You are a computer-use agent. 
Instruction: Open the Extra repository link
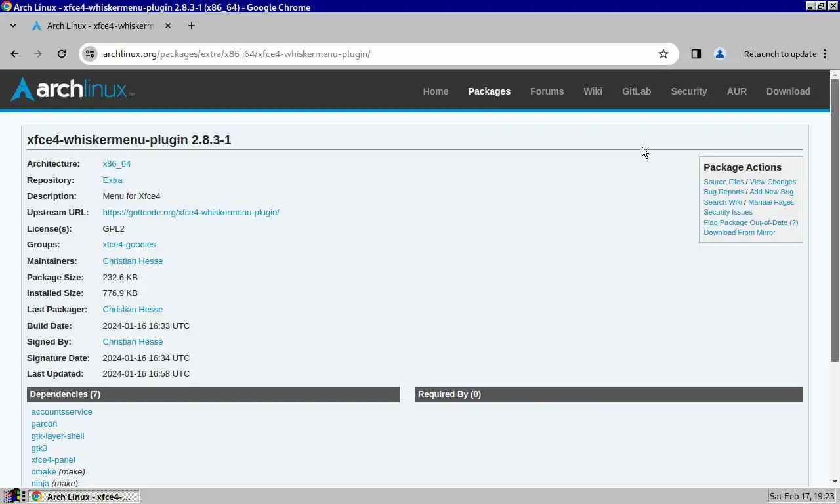112,180
